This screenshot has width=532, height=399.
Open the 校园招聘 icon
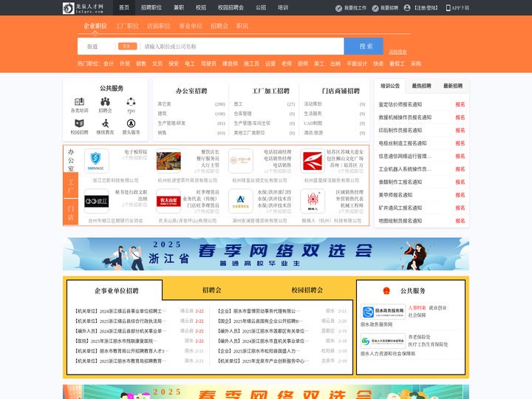tap(79, 123)
